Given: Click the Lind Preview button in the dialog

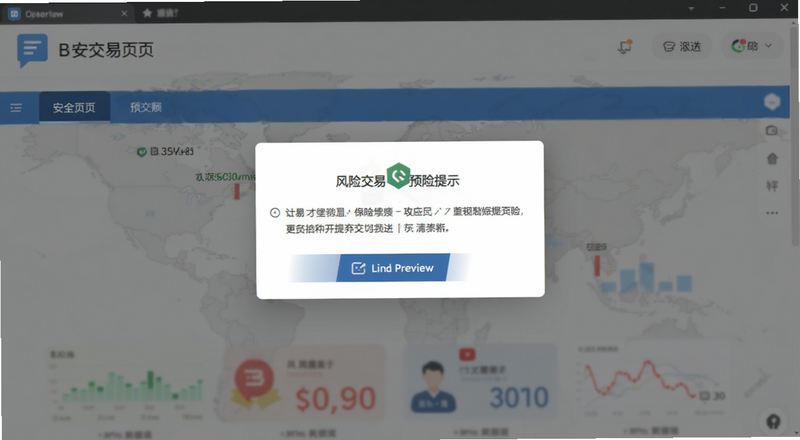Looking at the screenshot, I should (393, 267).
